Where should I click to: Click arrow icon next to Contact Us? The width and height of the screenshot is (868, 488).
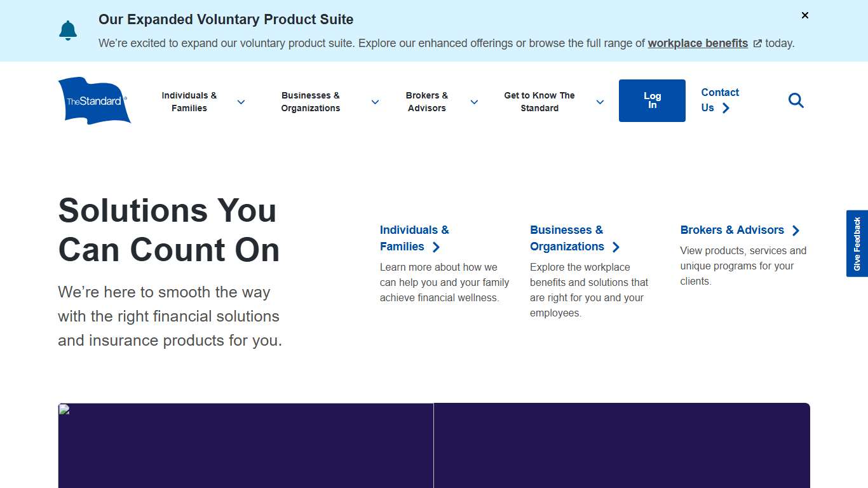(x=726, y=108)
